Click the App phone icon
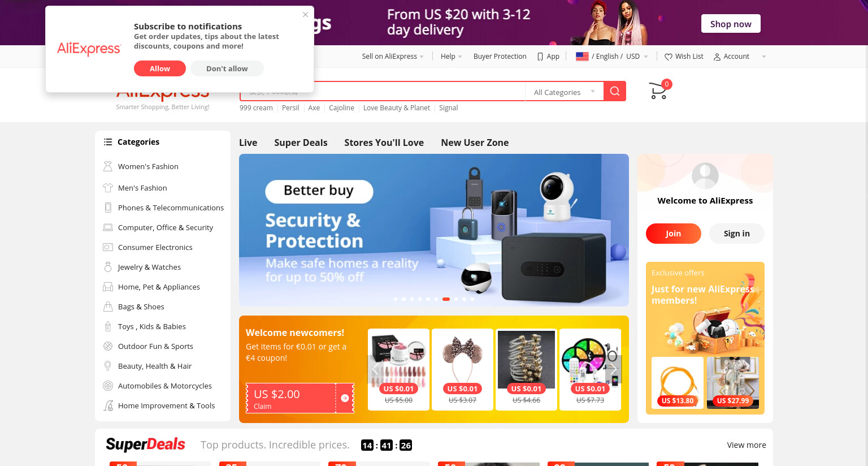Image resolution: width=868 pixels, height=466 pixels. point(540,57)
